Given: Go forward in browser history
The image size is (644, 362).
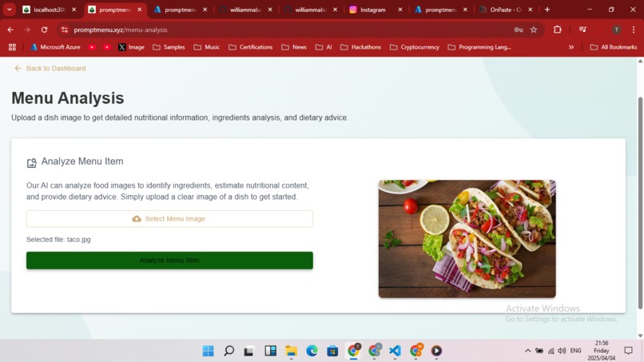Looking at the screenshot, I should pyautogui.click(x=27, y=30).
